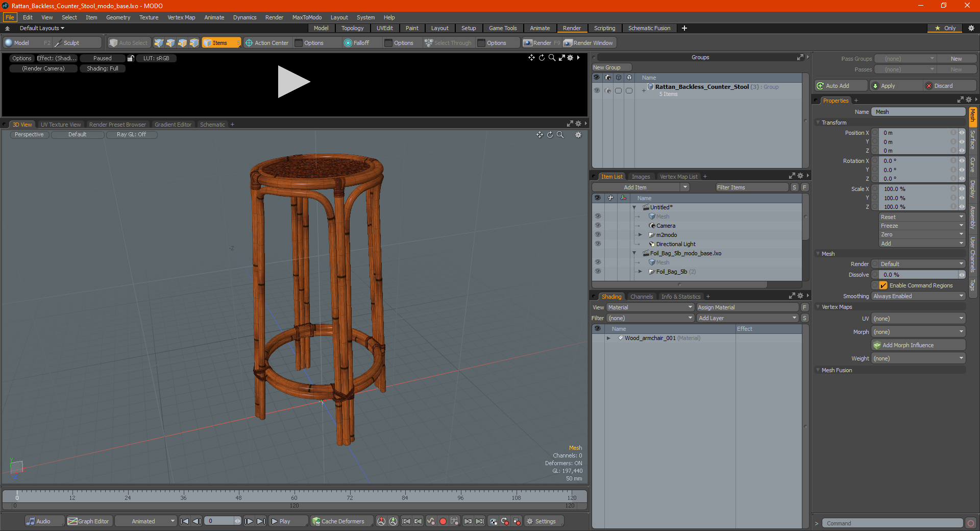Screen dimensions: 980x531
Task: Switch to the UVEdit layout tab
Action: (385, 28)
